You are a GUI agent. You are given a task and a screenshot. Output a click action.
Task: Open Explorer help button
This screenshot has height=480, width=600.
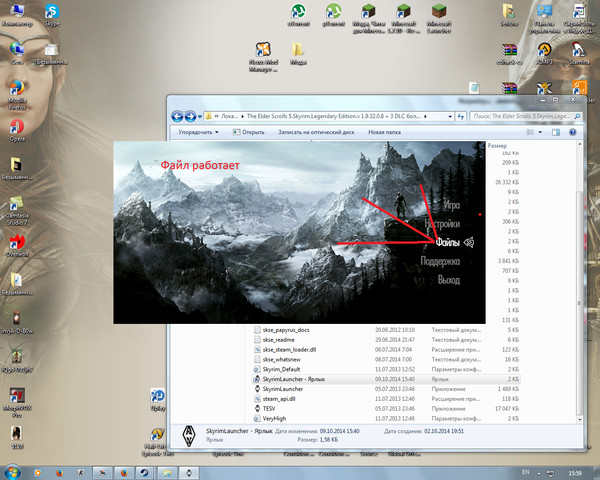tap(572, 132)
